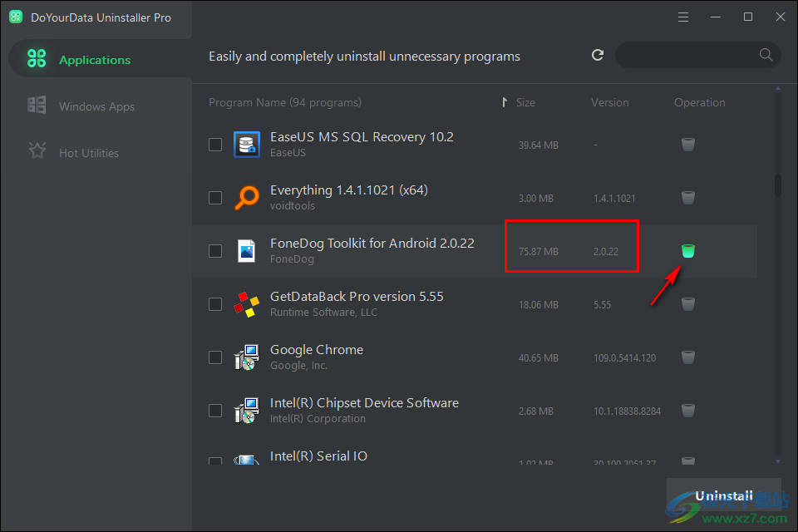Click the '109.0.5414.120' version value
Screen dimensions: 798x532
624,358
